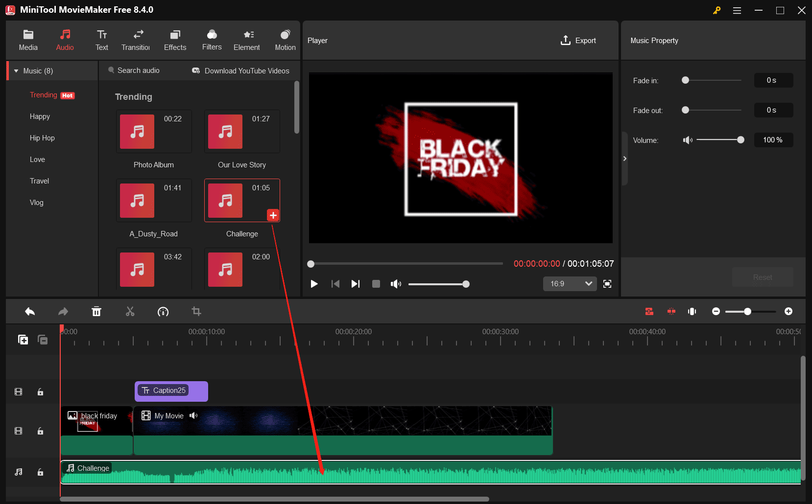The height and width of the screenshot is (504, 812).
Task: Open the hamburger menu at top right
Action: [x=737, y=10]
